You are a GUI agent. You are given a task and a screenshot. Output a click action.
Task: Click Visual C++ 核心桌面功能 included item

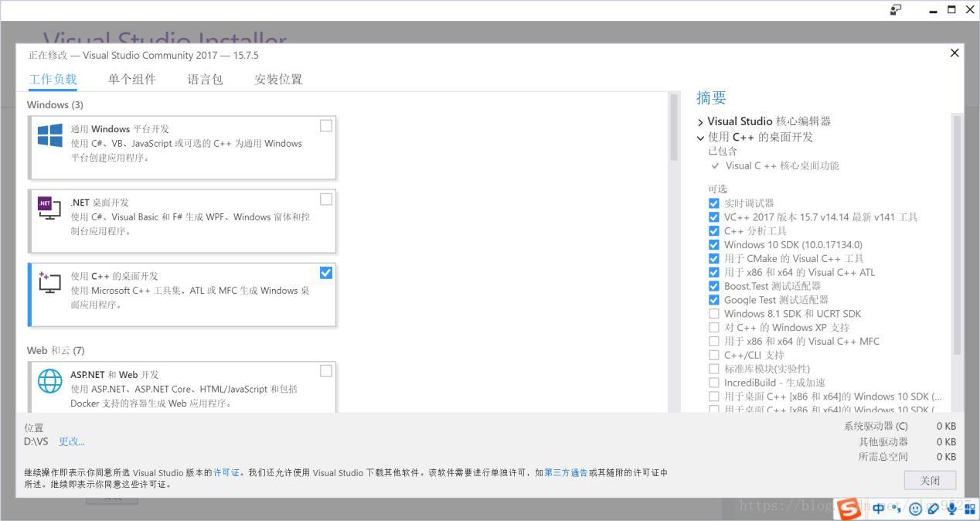pyautogui.click(x=781, y=165)
